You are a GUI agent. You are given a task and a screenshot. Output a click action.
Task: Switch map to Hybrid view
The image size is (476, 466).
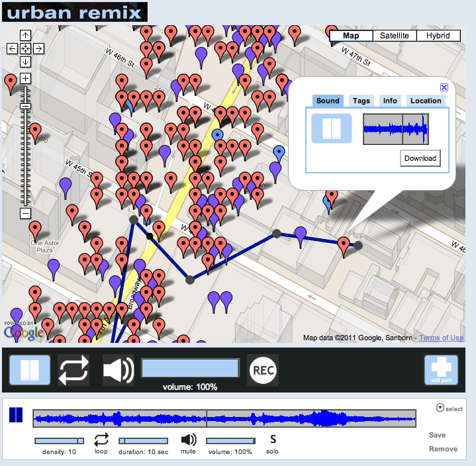438,36
